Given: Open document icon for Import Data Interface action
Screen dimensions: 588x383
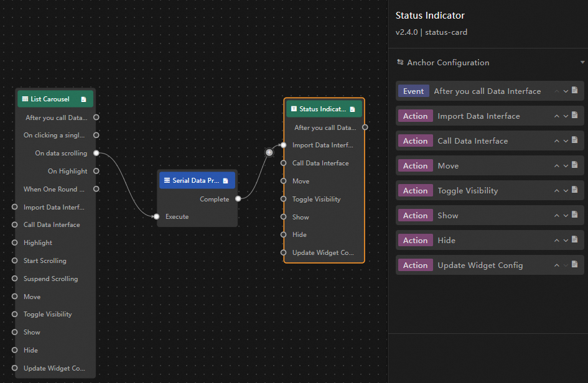Looking at the screenshot, I should click(574, 116).
